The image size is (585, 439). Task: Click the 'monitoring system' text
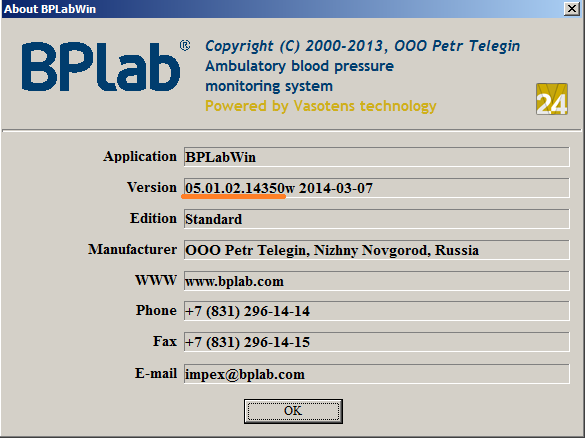[x=269, y=86]
